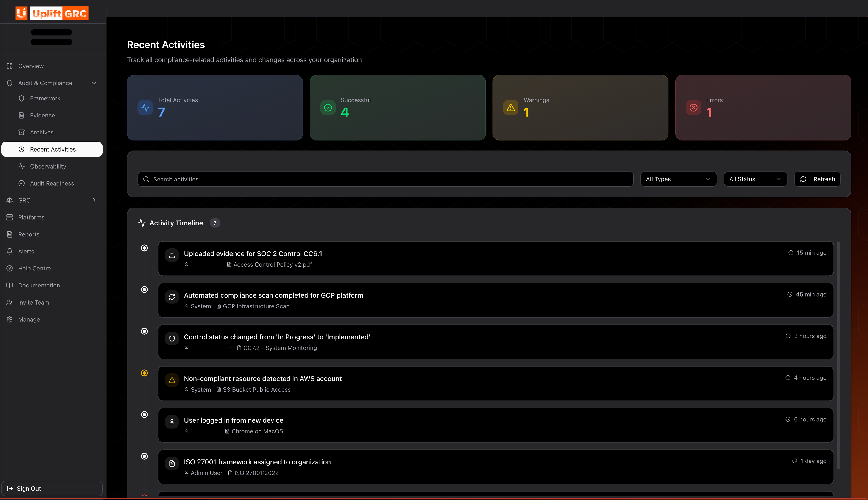Click the Invite Team add-user icon
Viewport: 868px width, 500px height.
tap(10, 302)
